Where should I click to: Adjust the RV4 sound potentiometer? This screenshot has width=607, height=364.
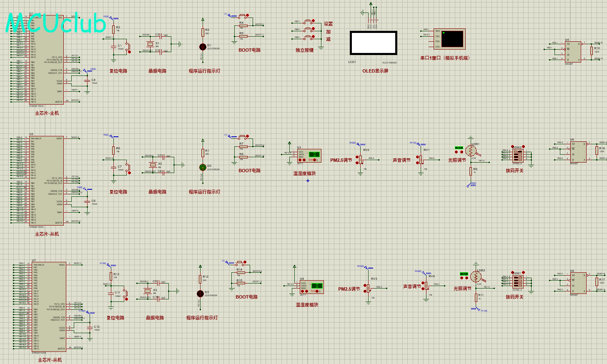[426, 285]
